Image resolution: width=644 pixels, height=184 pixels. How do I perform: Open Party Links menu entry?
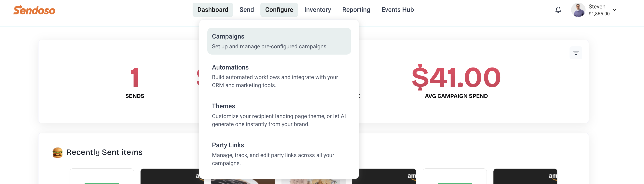click(x=279, y=154)
